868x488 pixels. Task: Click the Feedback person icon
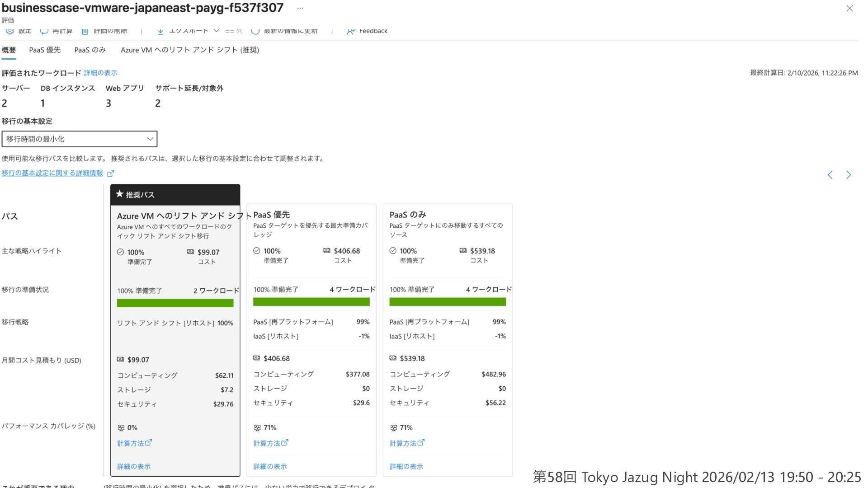pyautogui.click(x=350, y=31)
